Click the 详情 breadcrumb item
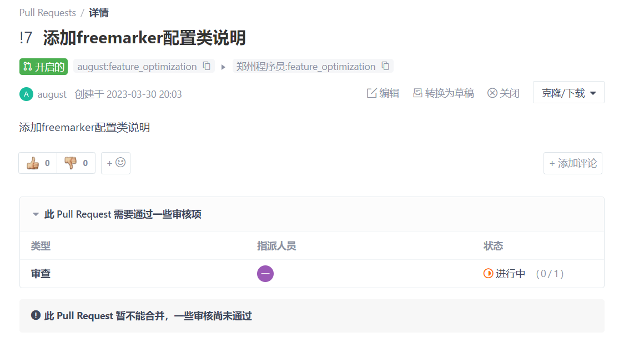The image size is (644, 337). click(x=99, y=13)
